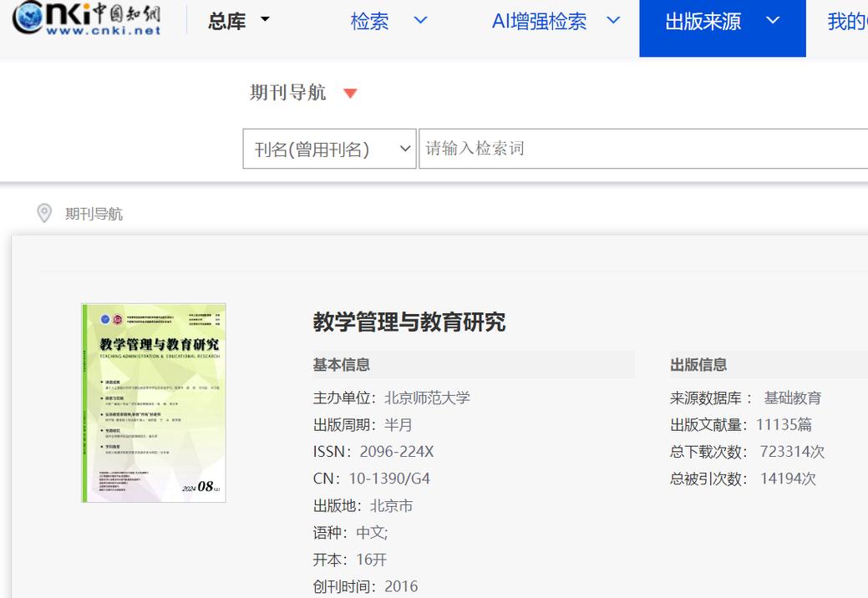Click the red triangle next to 期刊导航
This screenshot has height=598, width=868.
tap(350, 94)
